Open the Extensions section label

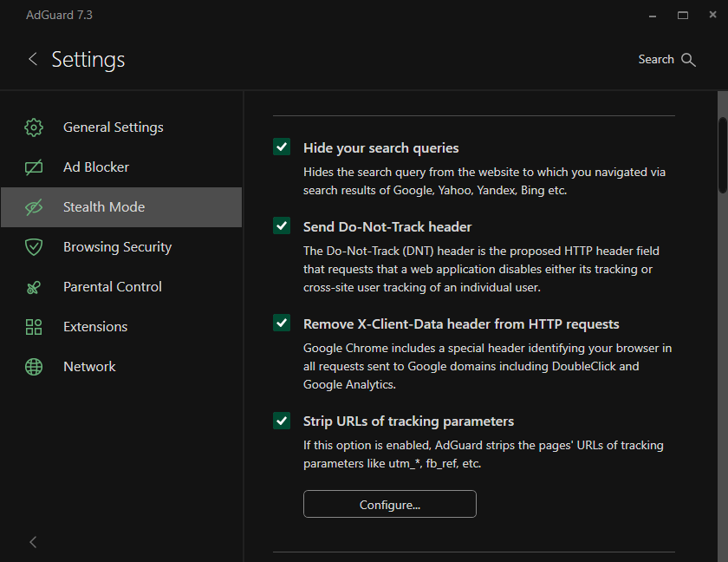point(95,327)
